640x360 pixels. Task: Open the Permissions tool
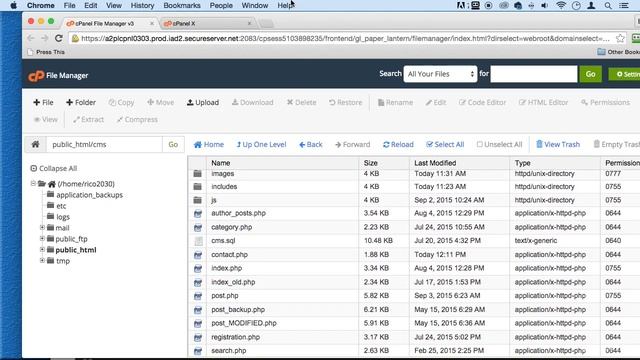[x=605, y=102]
